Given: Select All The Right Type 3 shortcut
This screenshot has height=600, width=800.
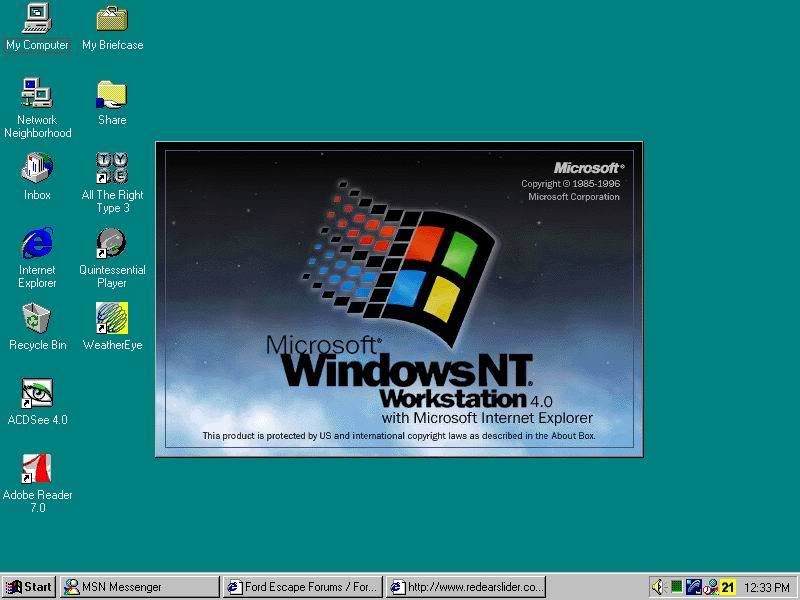Looking at the screenshot, I should (x=112, y=168).
